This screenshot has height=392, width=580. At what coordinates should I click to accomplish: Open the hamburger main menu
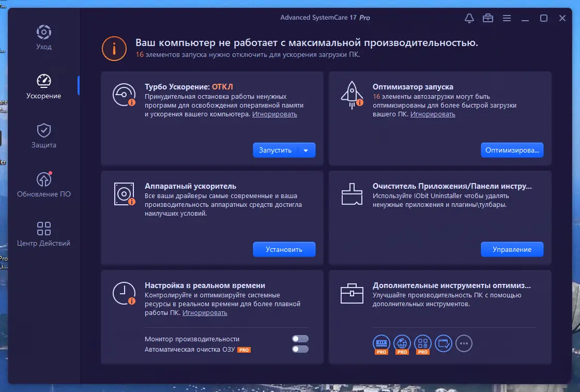(x=507, y=18)
